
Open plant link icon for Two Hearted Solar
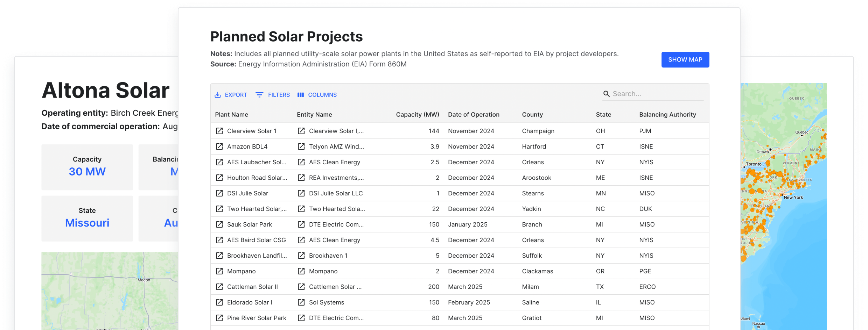(219, 209)
